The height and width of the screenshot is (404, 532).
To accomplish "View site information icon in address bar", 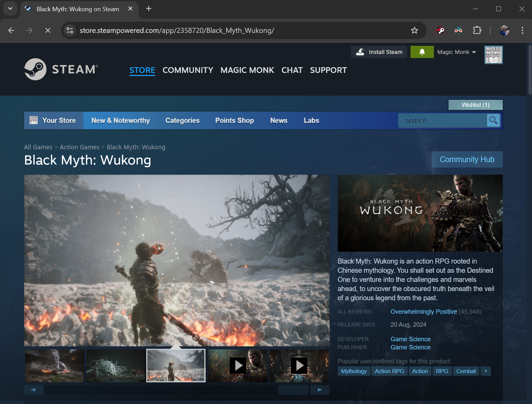I will (70, 31).
